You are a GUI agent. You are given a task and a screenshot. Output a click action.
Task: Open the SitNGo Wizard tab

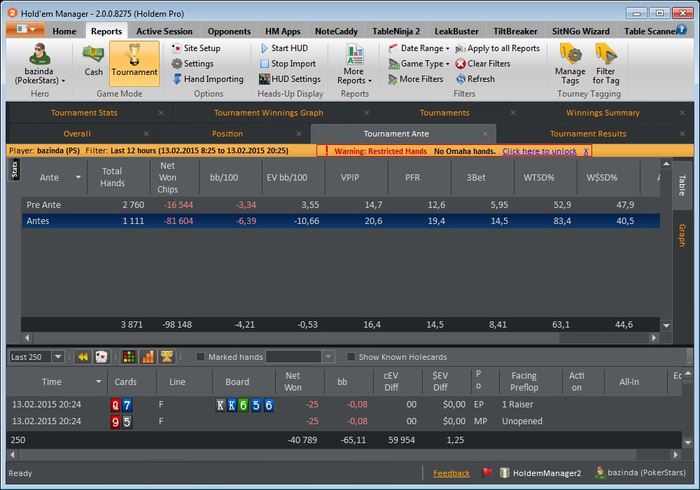(x=580, y=31)
